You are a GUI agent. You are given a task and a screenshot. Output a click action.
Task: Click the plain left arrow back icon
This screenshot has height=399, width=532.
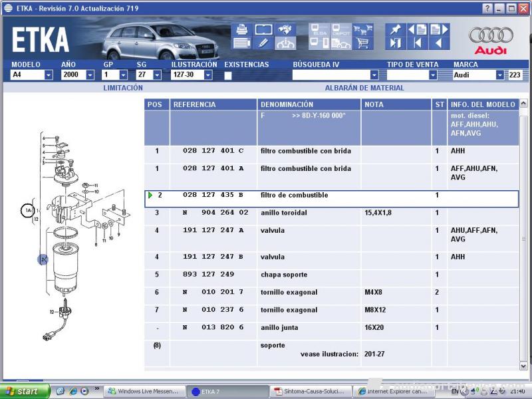pos(440,43)
